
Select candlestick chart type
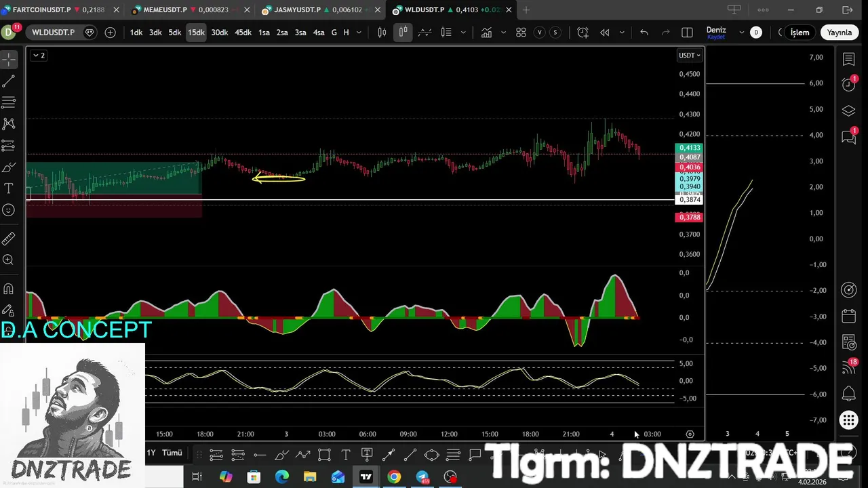[382, 33]
